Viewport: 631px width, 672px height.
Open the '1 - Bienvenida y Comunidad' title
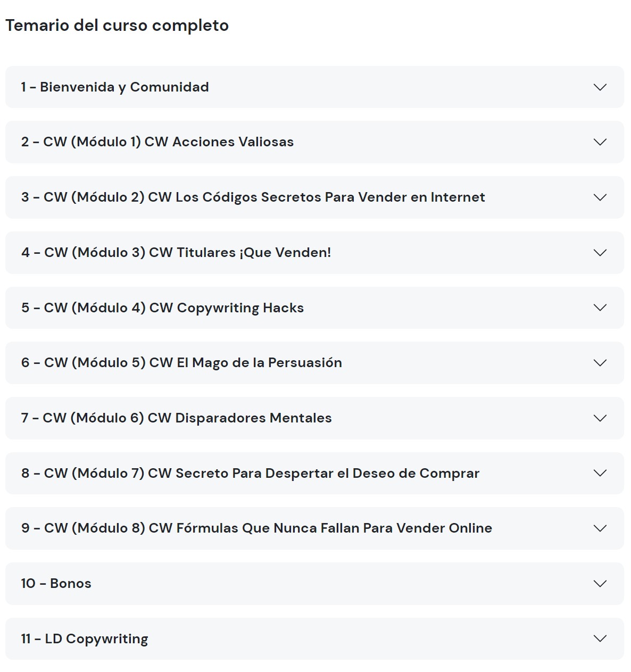pyautogui.click(x=115, y=87)
